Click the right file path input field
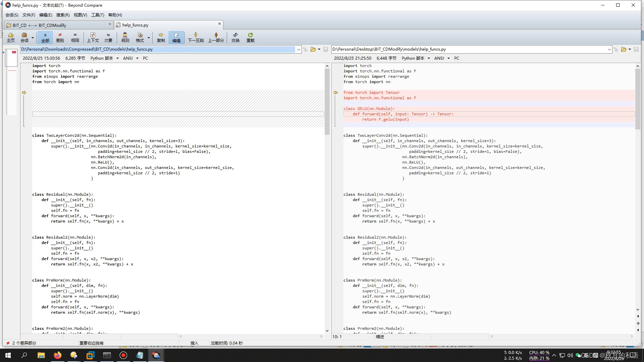Viewport: 644px width, 362px height. coord(469,49)
